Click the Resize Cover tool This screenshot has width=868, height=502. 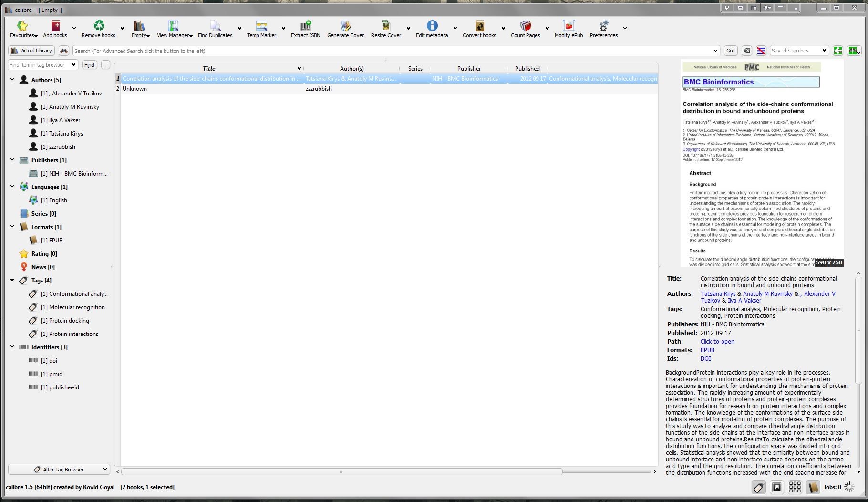point(386,29)
